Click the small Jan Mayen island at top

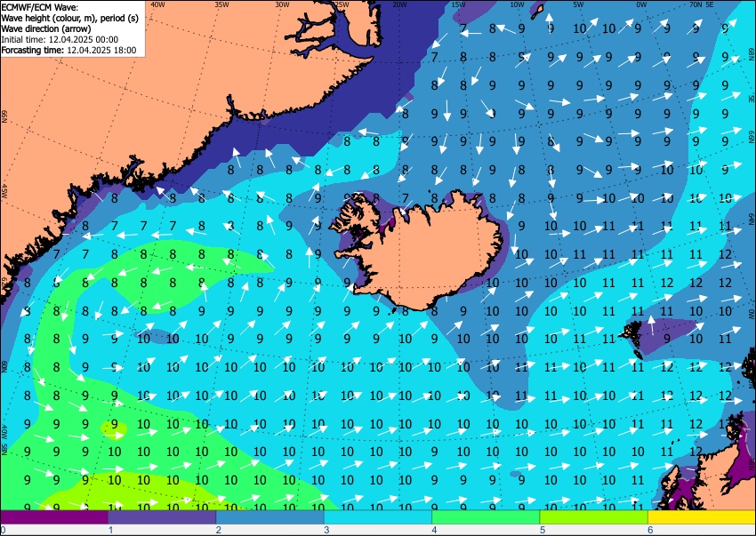pyautogui.click(x=537, y=11)
